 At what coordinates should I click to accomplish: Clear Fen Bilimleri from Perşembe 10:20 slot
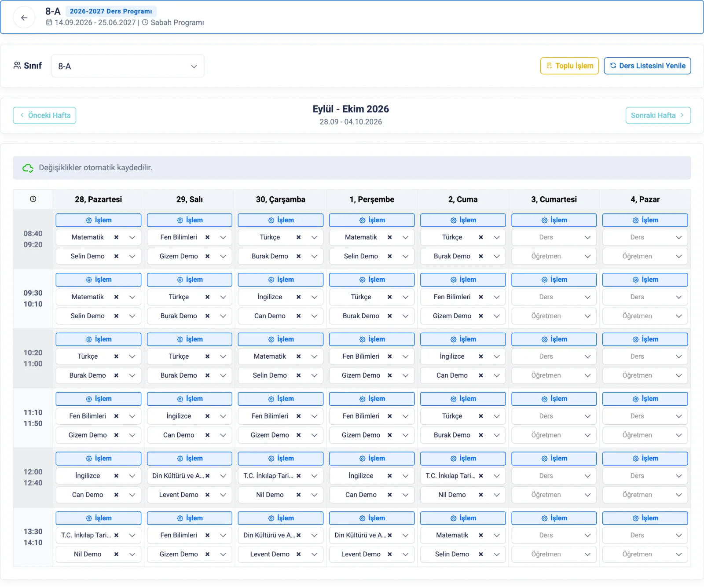tap(389, 356)
